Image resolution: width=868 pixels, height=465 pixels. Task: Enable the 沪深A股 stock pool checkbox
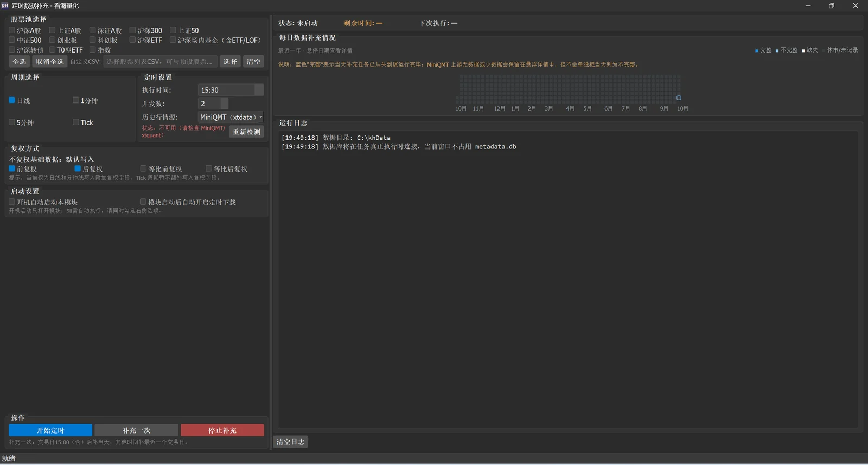12,30
